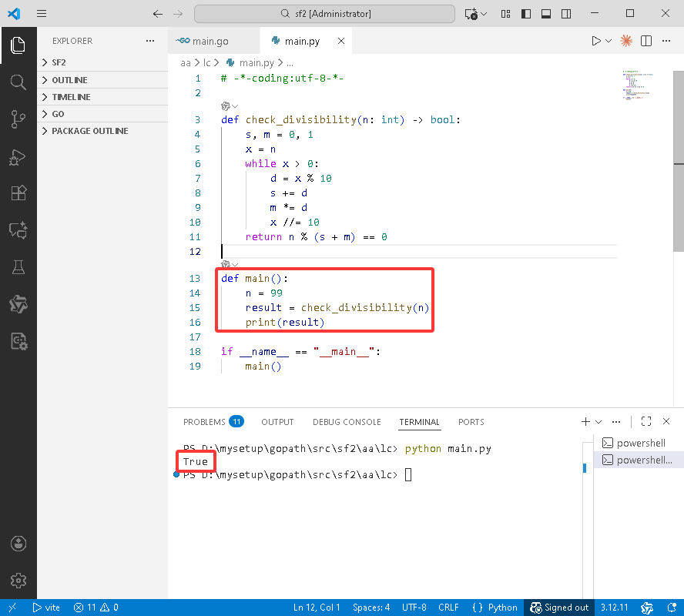Open terminal panel more actions ellipsis
The image size is (684, 616).
pos(616,421)
